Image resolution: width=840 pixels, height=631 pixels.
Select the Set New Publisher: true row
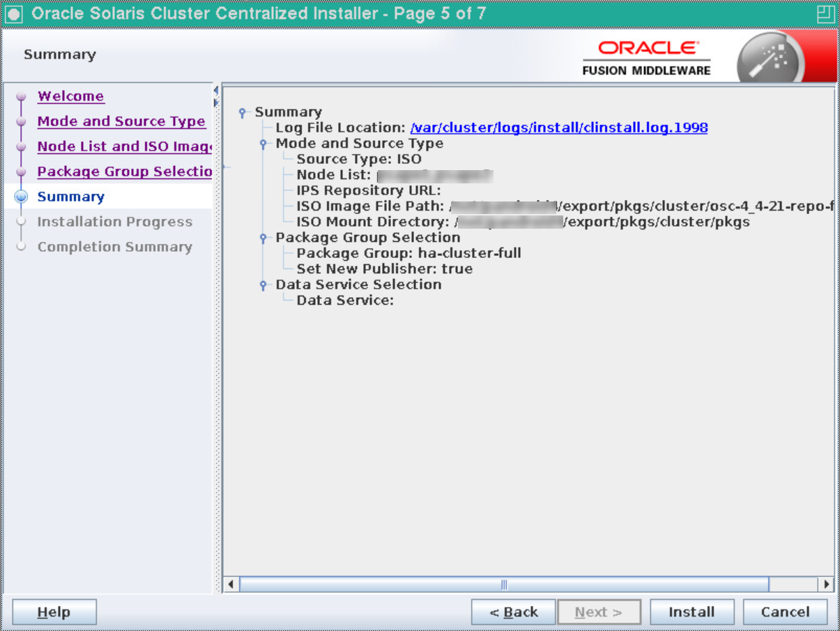tap(384, 269)
